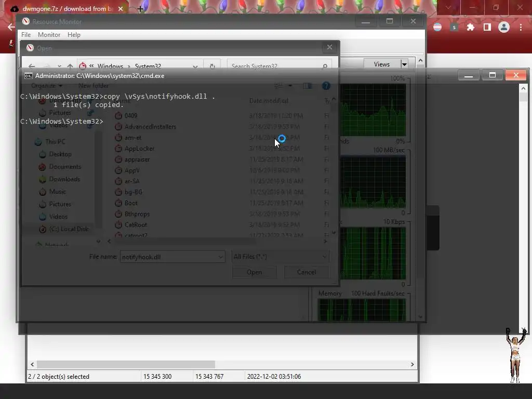
Task: Click the 's' extension icon in Chrome
Action: 454,27
